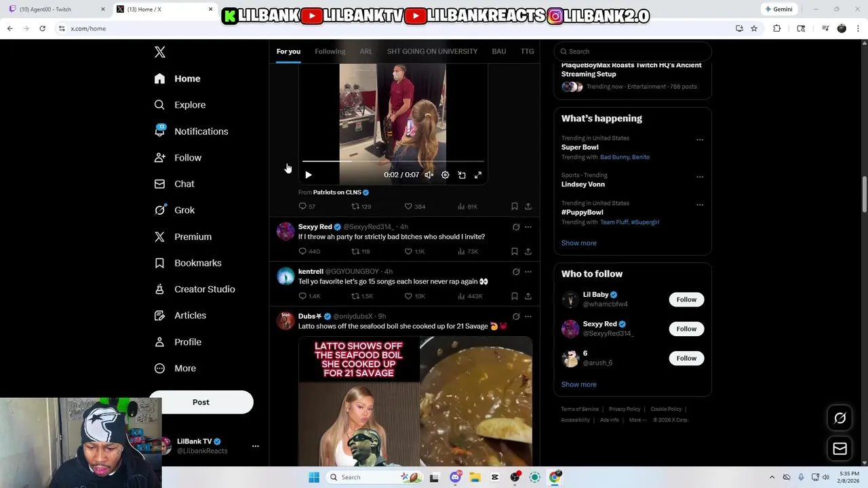The width and height of the screenshot is (868, 488).
Task: Open floating messages envelope button
Action: click(x=840, y=449)
